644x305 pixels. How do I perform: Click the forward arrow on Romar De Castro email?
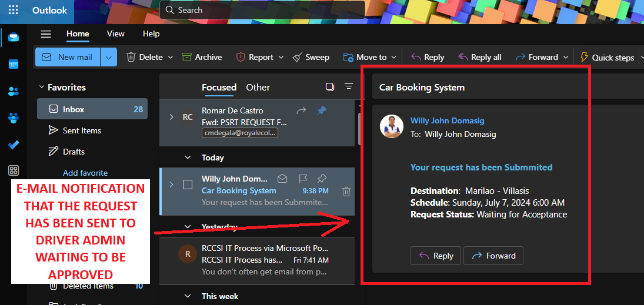coord(301,110)
